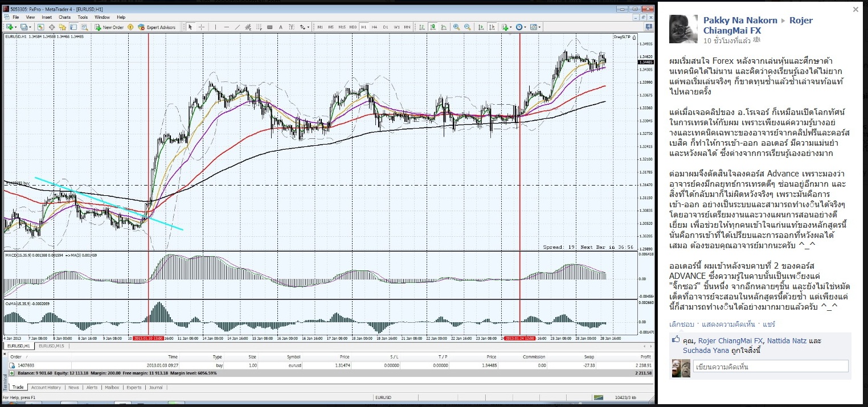Switch to the EURUSD,M15 chart tab
The width and height of the screenshot is (868, 407).
(x=51, y=346)
